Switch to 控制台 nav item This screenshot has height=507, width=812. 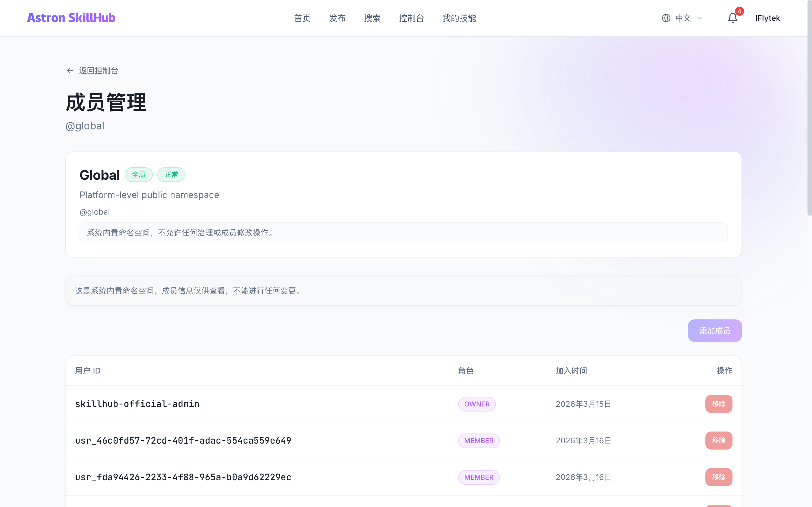click(x=411, y=18)
